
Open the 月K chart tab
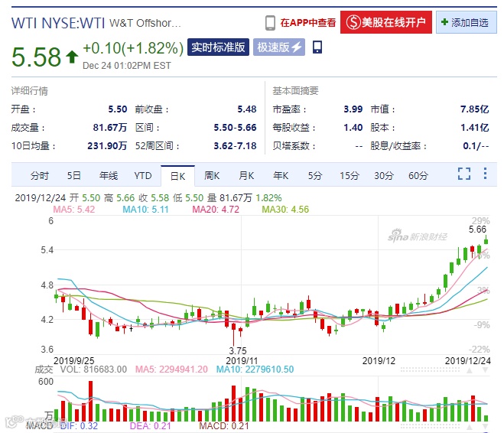[x=246, y=175]
